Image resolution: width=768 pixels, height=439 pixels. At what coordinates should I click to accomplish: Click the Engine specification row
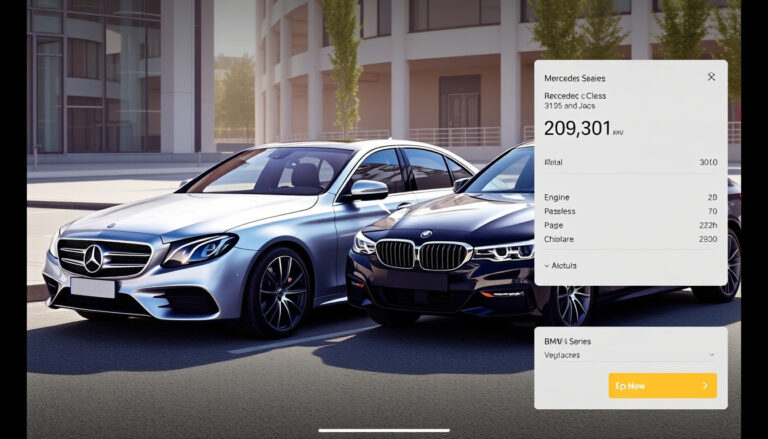(x=631, y=197)
